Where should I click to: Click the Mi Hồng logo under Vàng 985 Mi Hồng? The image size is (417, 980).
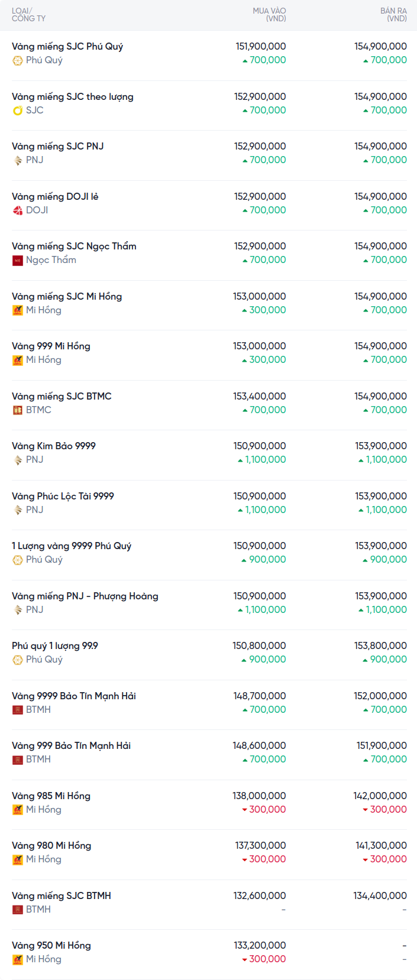click(x=18, y=810)
